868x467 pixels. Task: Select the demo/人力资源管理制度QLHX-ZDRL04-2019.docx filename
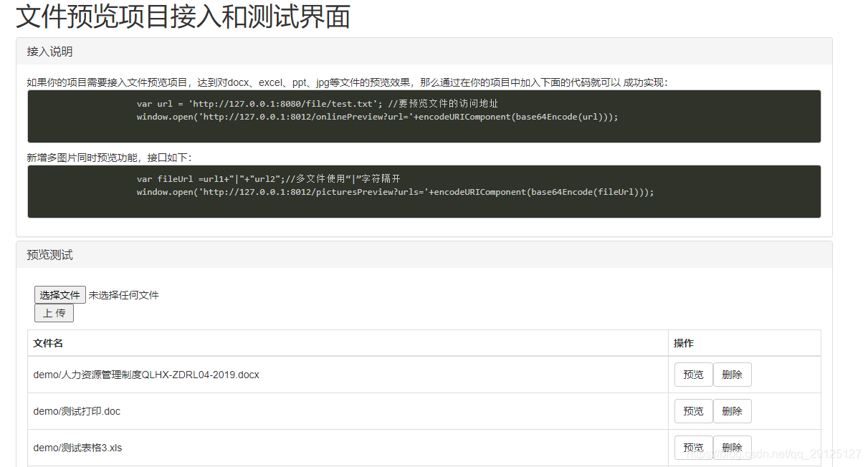146,375
